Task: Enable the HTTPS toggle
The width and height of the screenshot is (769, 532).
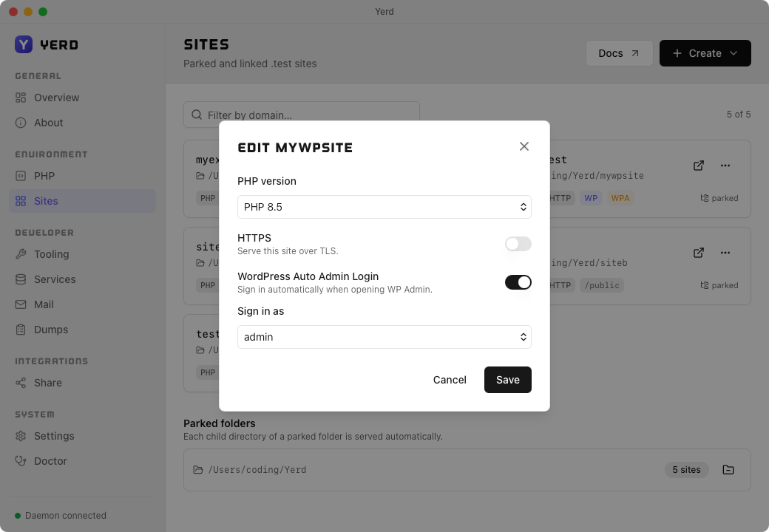Action: click(518, 244)
